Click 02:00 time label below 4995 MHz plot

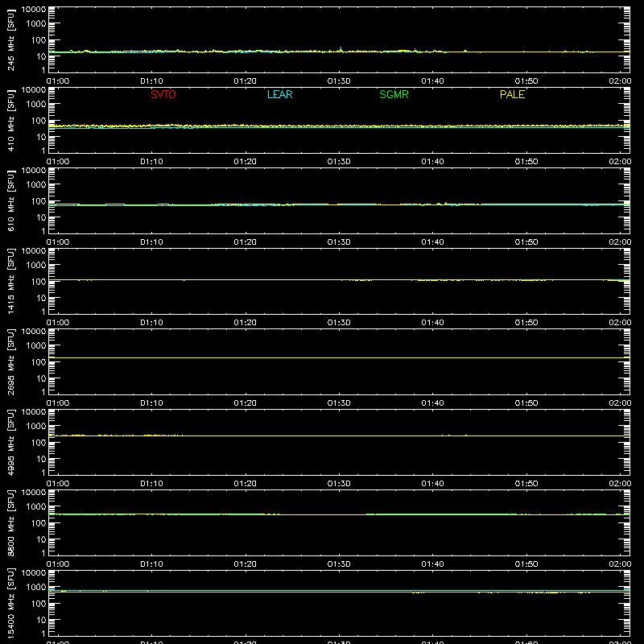tap(620, 484)
